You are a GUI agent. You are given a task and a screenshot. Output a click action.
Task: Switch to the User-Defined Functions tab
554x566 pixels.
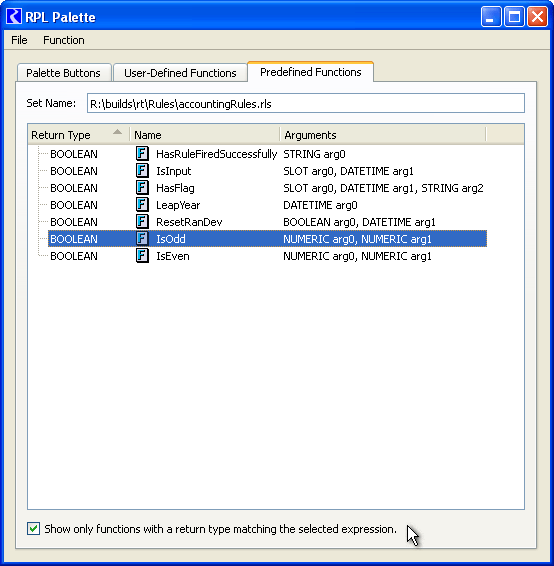180,73
